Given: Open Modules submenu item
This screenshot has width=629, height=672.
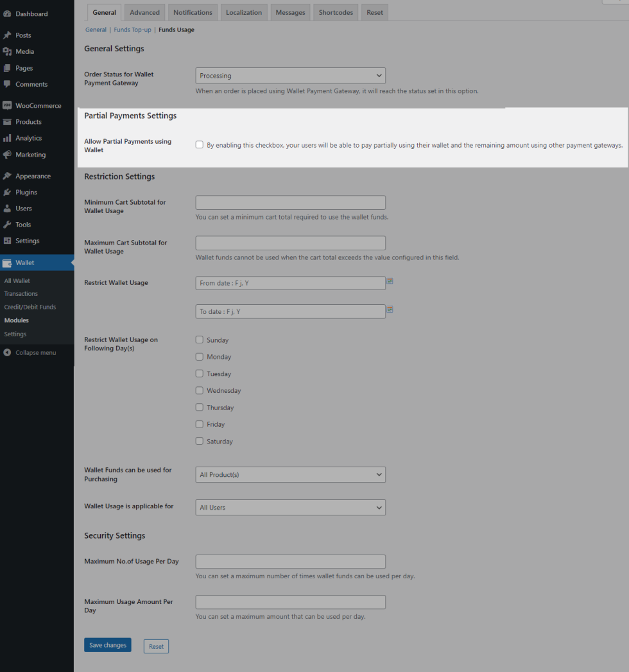Looking at the screenshot, I should point(16,320).
